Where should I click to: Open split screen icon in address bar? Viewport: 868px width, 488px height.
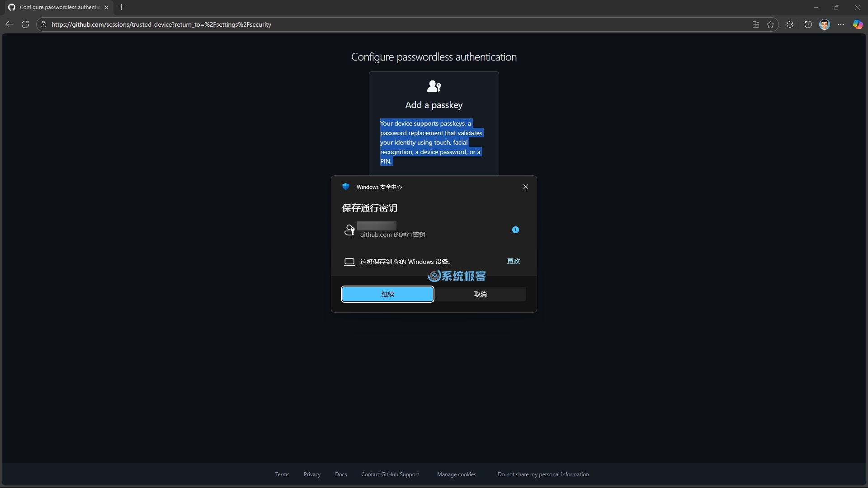(x=755, y=24)
